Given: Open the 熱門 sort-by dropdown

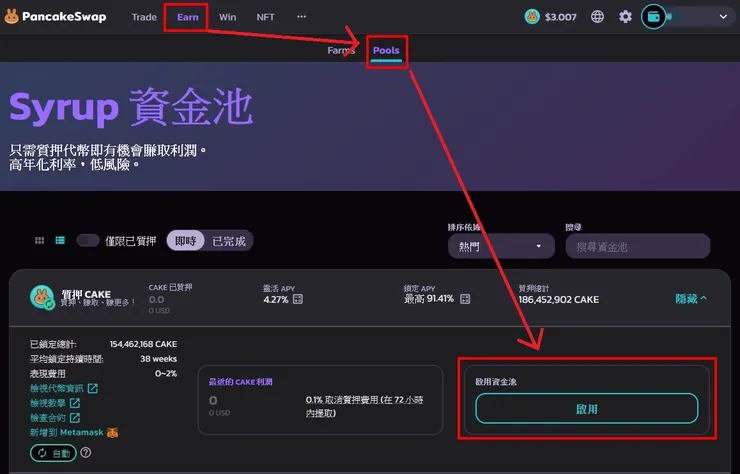Looking at the screenshot, I should pyautogui.click(x=501, y=246).
